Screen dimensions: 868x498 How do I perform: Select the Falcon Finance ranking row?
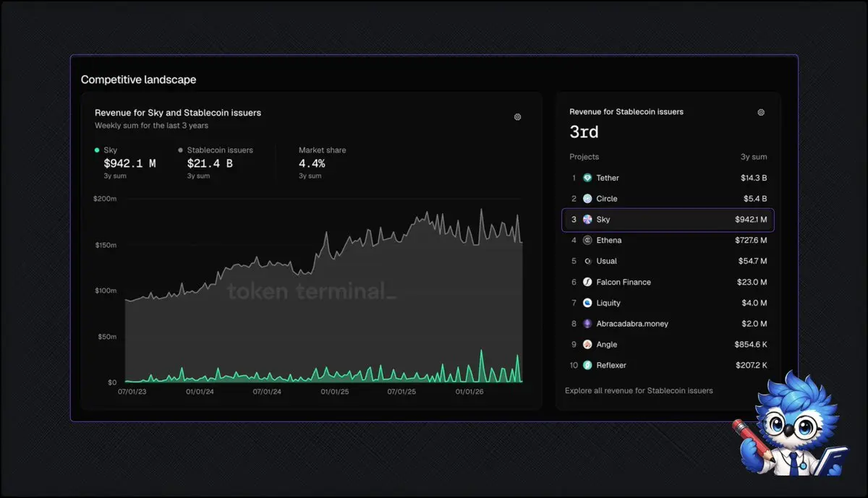coord(668,282)
